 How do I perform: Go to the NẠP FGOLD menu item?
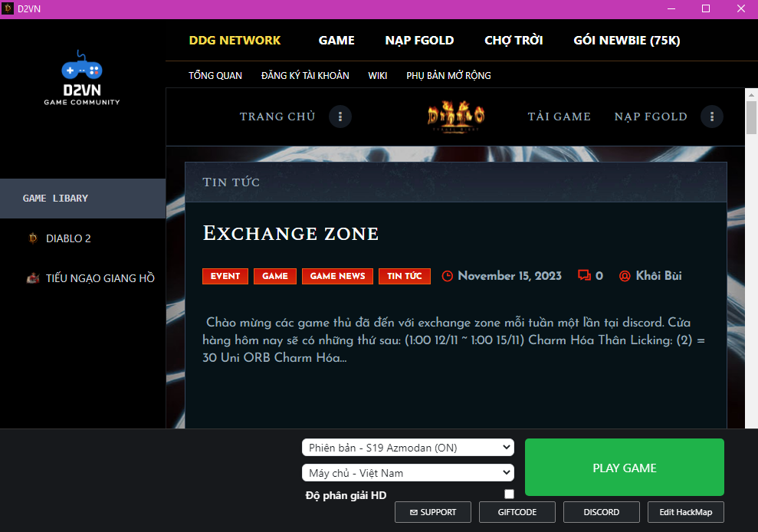[x=419, y=41]
